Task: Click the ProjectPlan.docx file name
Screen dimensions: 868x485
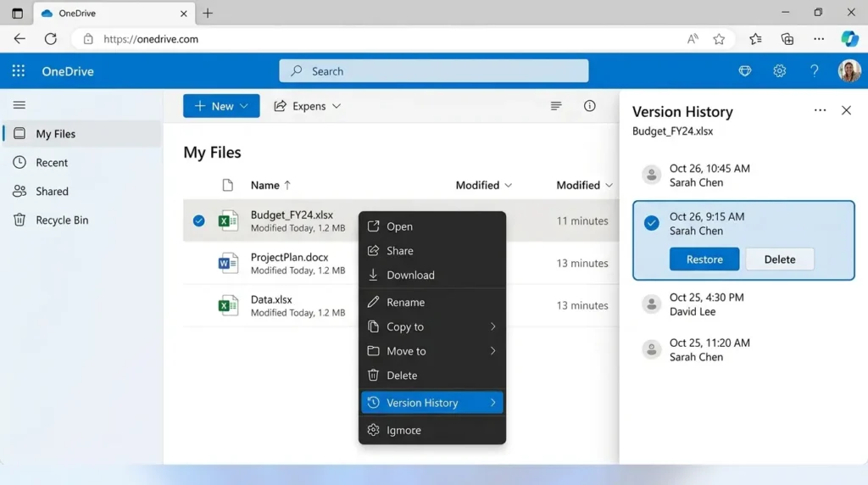Action: [290, 258]
